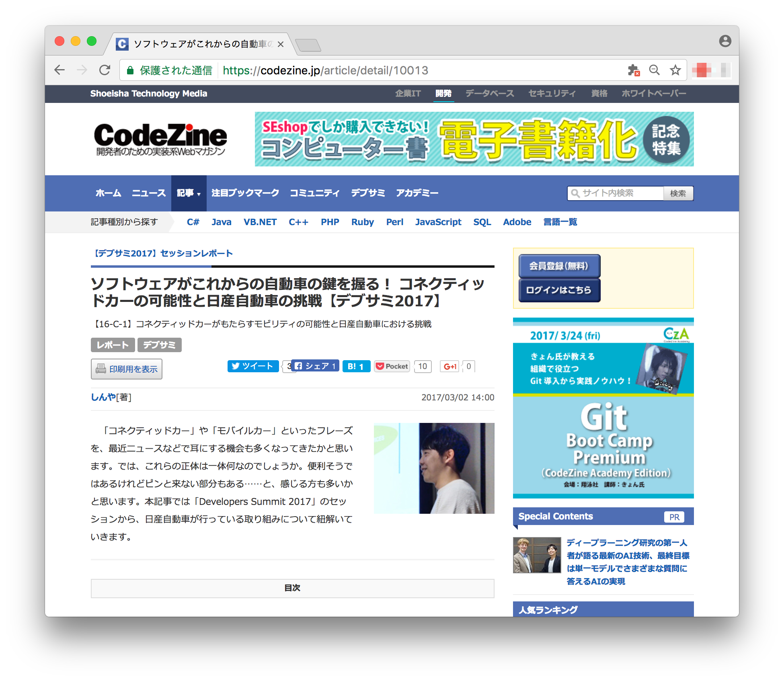Viewport: 784px width, 681px height.
Task: Switch to the 開発 section in the top navigation
Action: coord(444,93)
